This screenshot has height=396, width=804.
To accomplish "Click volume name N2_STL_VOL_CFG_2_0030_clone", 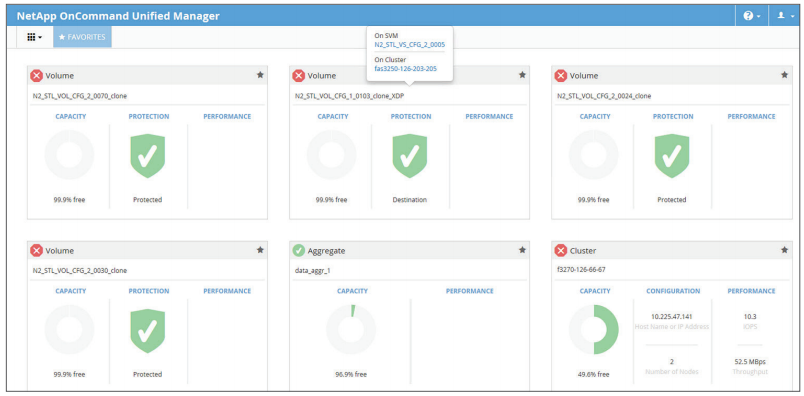I will [x=79, y=270].
